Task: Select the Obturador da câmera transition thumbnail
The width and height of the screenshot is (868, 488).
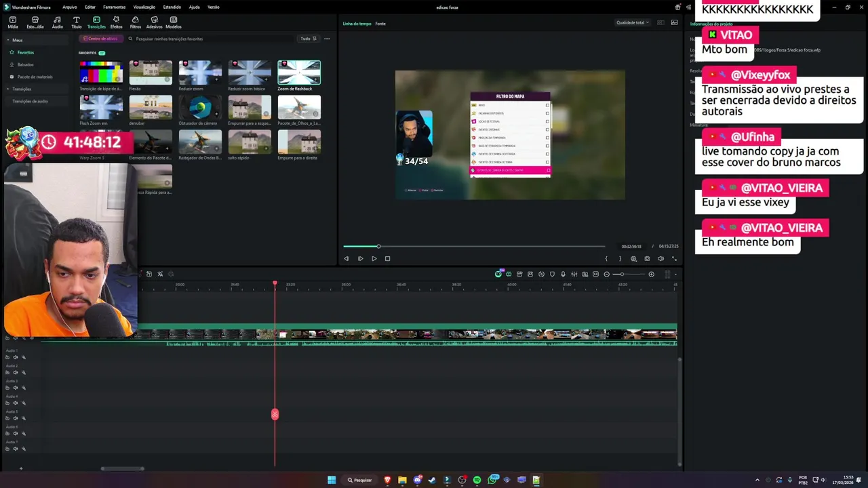Action: 200,107
